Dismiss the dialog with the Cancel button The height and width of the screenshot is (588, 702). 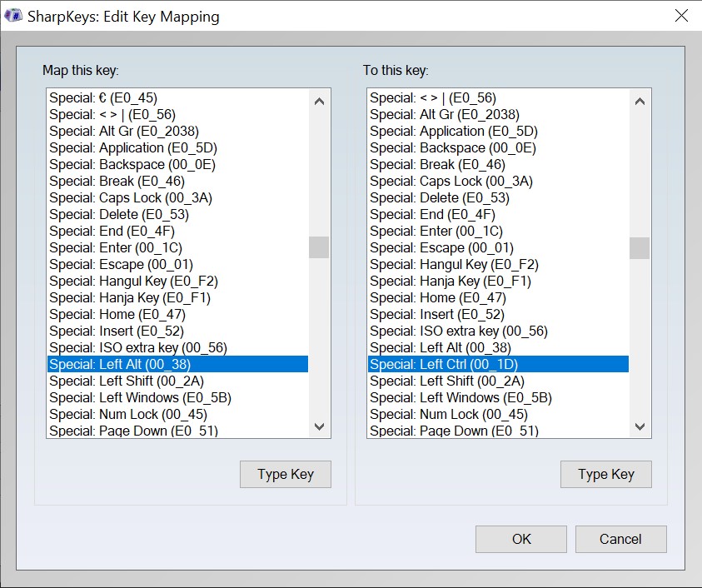620,539
